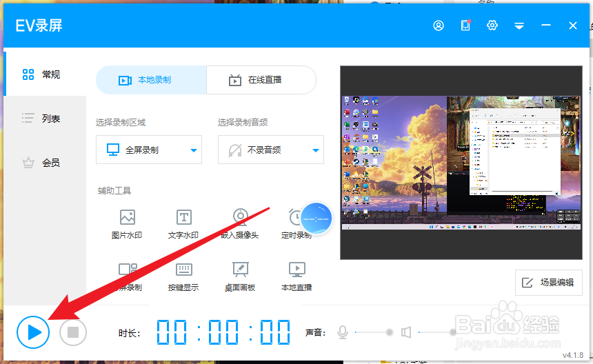Start recording with the blue play button
The image size is (593, 364).
33,332
